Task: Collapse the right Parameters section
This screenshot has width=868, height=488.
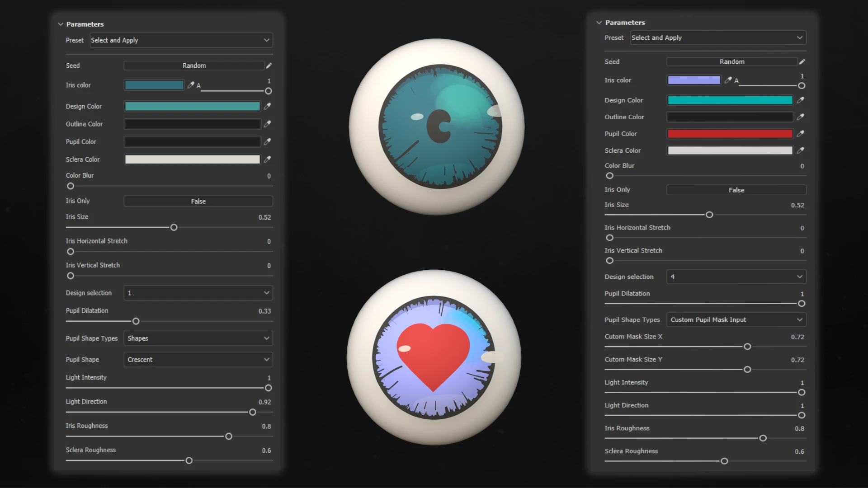Action: [x=599, y=22]
